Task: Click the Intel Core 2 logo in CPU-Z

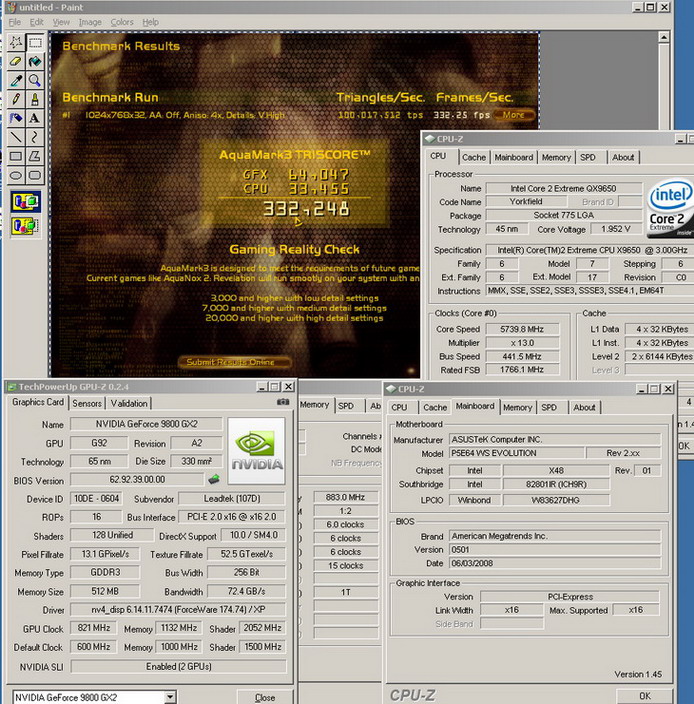Action: coord(670,207)
